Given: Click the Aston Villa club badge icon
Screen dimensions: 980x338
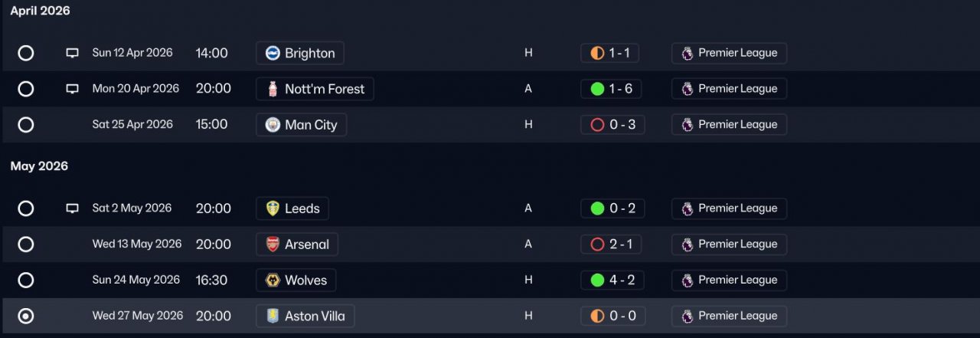Looking at the screenshot, I should [273, 316].
